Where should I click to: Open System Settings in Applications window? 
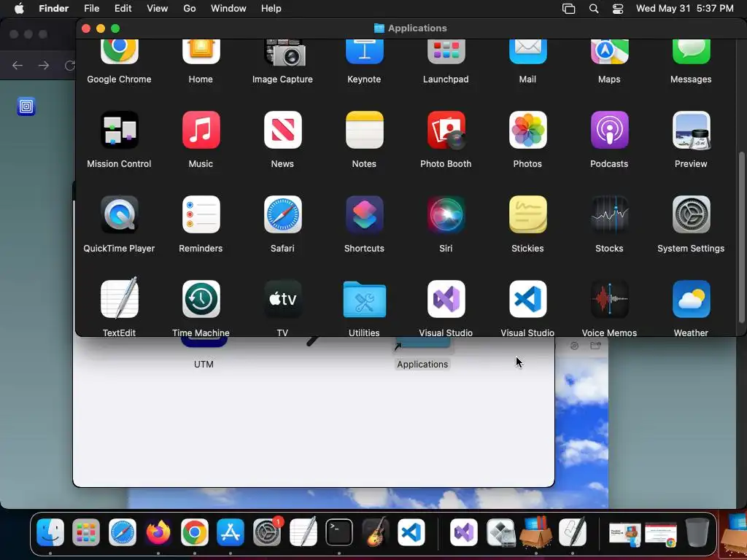point(691,214)
